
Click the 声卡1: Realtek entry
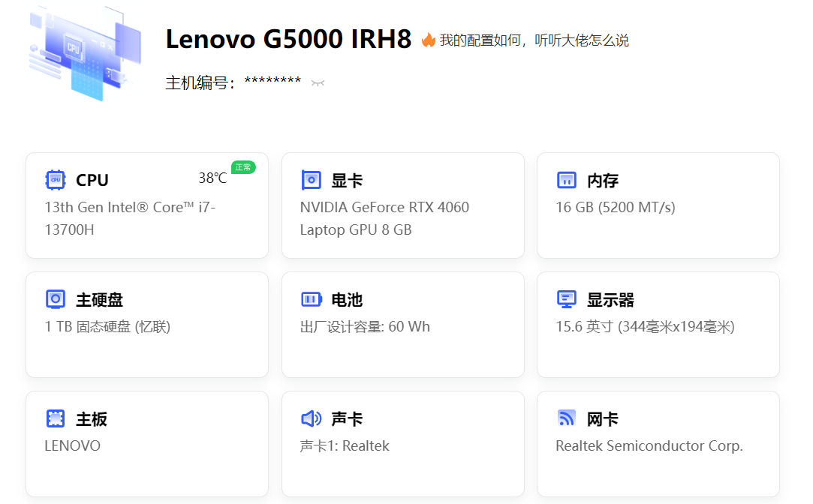click(x=345, y=445)
